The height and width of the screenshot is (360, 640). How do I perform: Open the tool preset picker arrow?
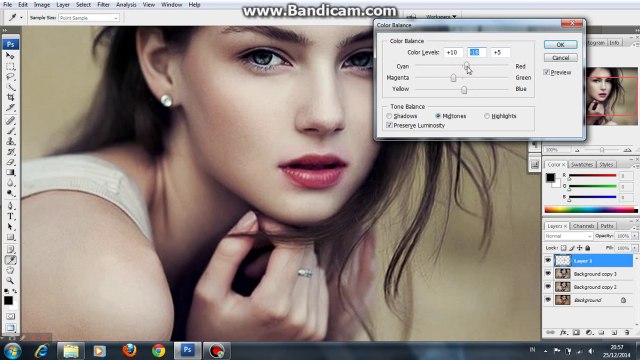click(x=21, y=18)
